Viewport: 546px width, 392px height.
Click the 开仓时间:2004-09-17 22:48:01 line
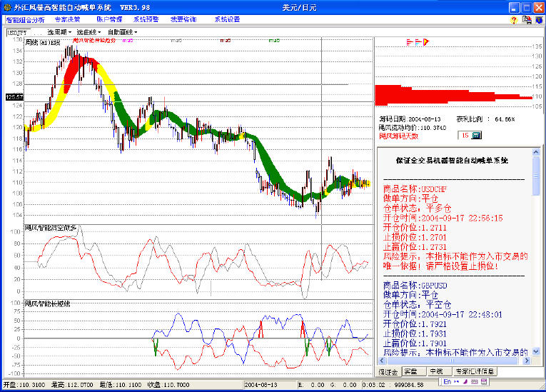(443, 315)
